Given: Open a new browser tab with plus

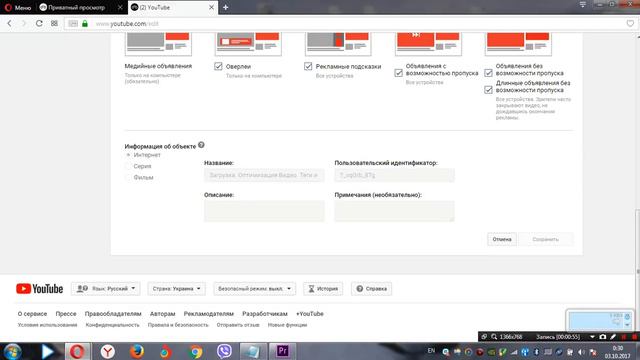Looking at the screenshot, I should click(225, 7).
